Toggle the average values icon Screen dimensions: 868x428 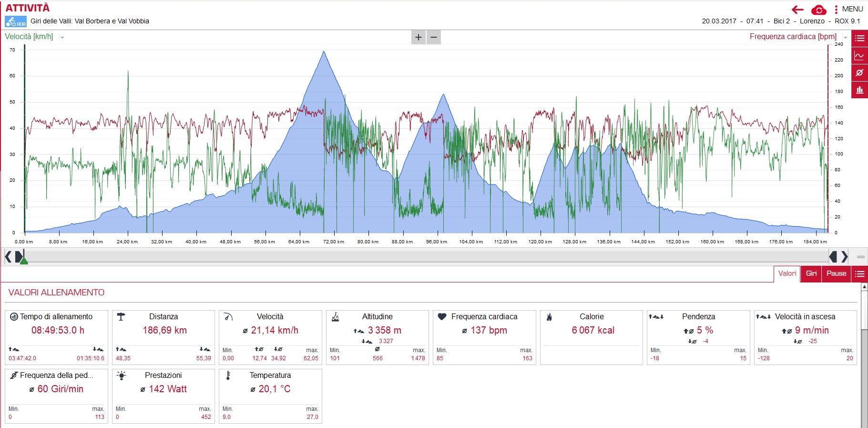(x=860, y=73)
